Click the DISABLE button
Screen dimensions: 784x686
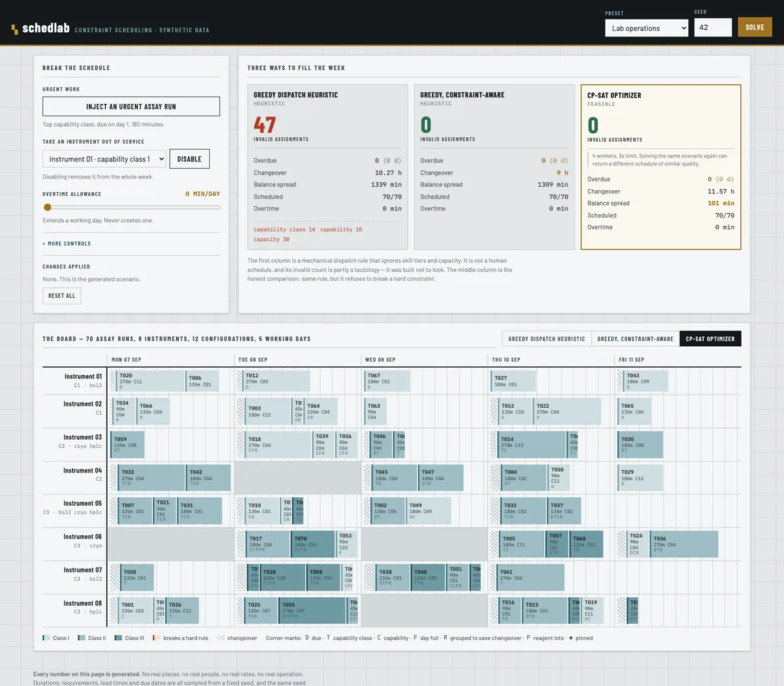[x=189, y=159]
